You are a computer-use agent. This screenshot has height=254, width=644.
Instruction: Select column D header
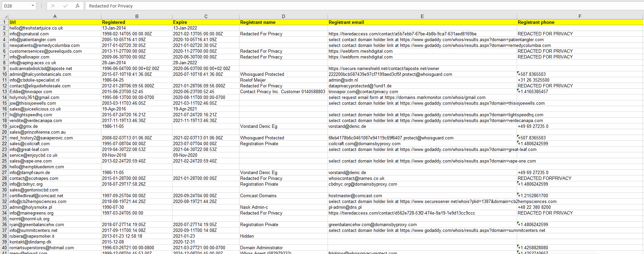[283, 16]
